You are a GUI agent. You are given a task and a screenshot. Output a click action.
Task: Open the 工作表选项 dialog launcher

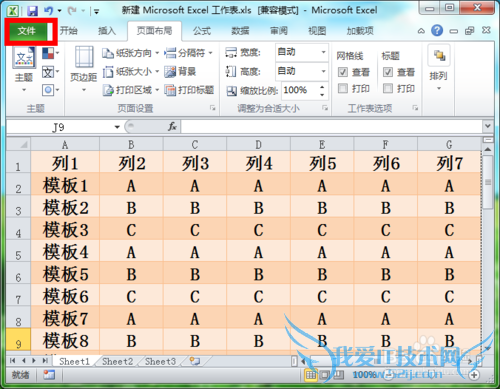415,108
